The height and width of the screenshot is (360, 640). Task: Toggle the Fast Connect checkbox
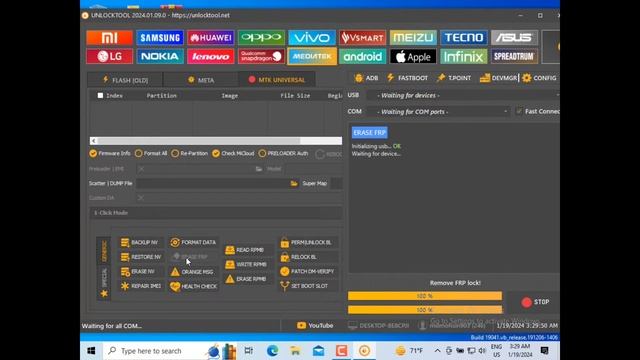[519, 111]
